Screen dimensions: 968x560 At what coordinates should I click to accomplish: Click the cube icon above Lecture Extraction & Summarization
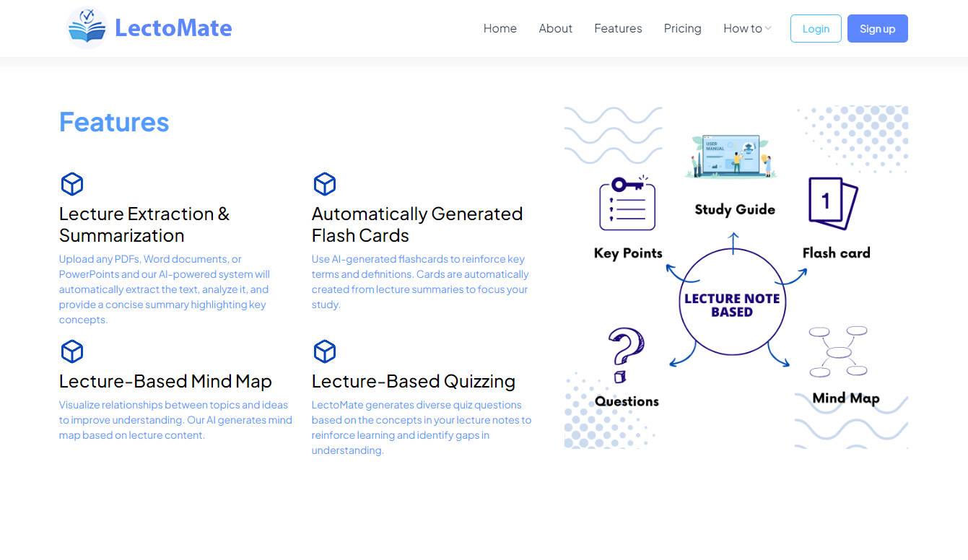click(72, 184)
